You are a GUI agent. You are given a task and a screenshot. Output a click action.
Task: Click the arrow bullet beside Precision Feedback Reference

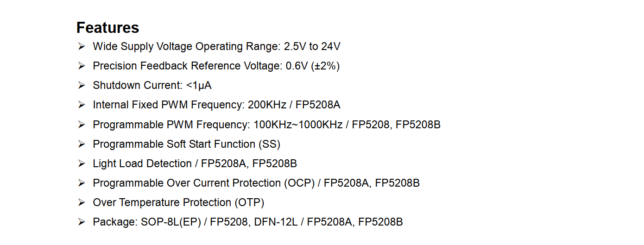point(82,66)
